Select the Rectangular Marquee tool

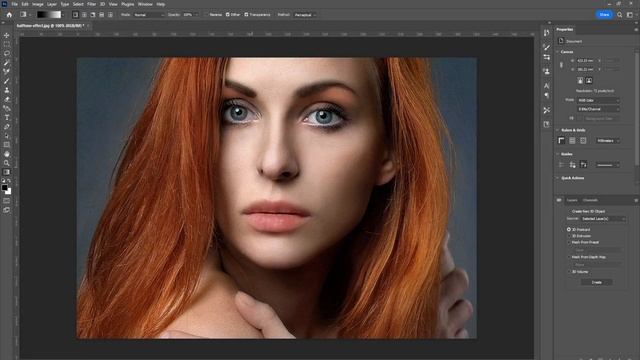pyautogui.click(x=7, y=44)
